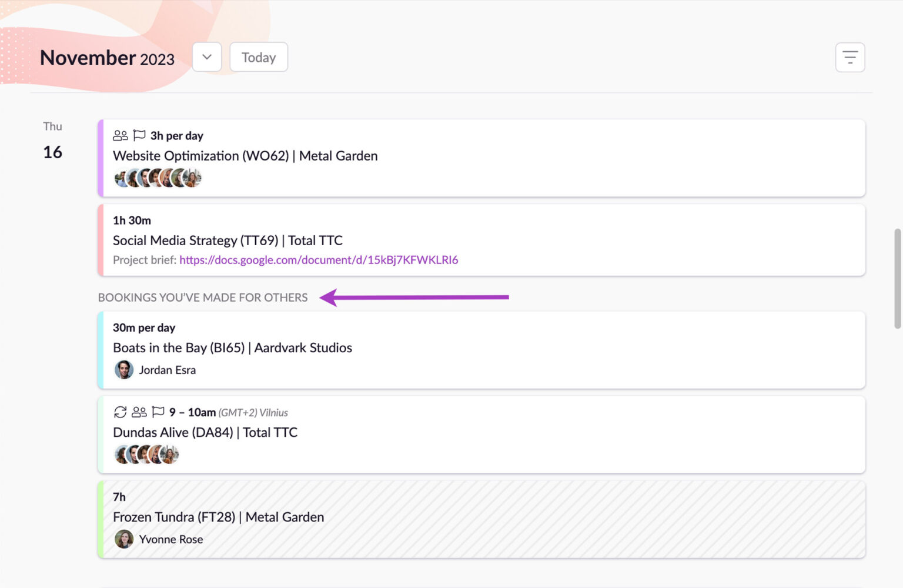Click the recurring icon on Dundas Alive booking

coord(121,412)
